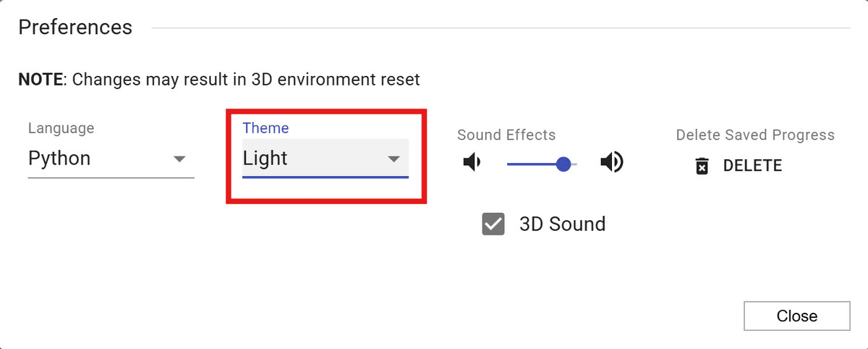868x349 pixels.
Task: Toggle the 3D Sound checkbox
Action: pyautogui.click(x=493, y=224)
